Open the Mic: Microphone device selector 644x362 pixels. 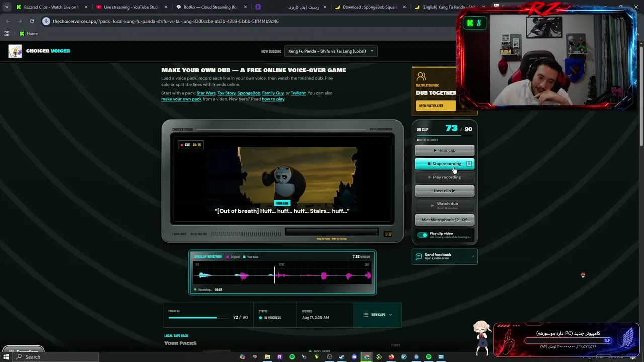point(445,220)
